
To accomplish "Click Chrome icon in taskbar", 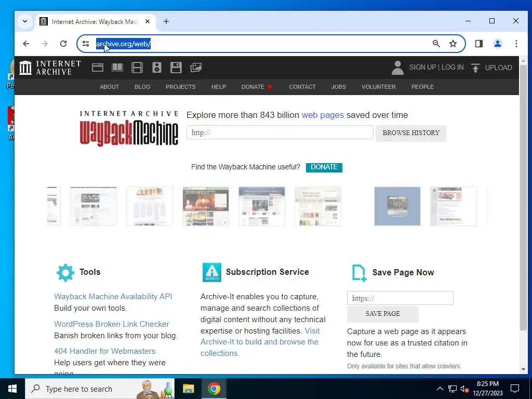I will (x=214, y=389).
